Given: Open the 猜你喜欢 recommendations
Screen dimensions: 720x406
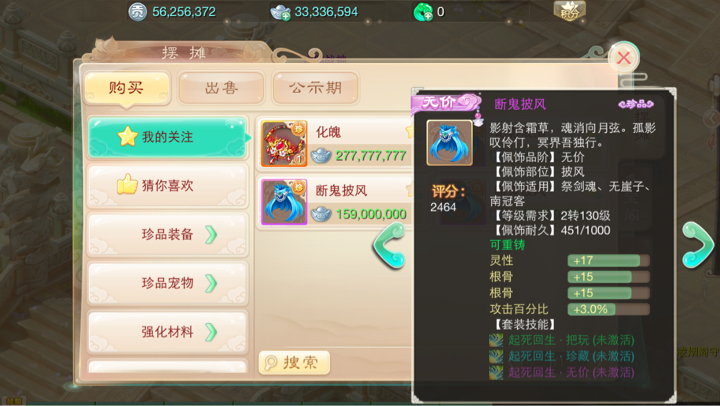Looking at the screenshot, I should coord(168,186).
